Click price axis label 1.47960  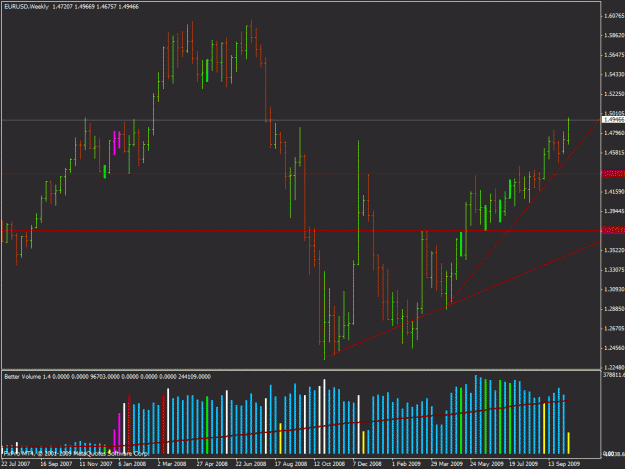point(614,133)
